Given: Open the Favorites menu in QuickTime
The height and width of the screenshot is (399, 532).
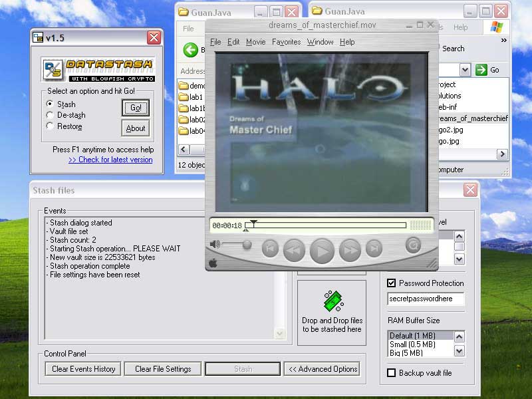Looking at the screenshot, I should pyautogui.click(x=286, y=42).
